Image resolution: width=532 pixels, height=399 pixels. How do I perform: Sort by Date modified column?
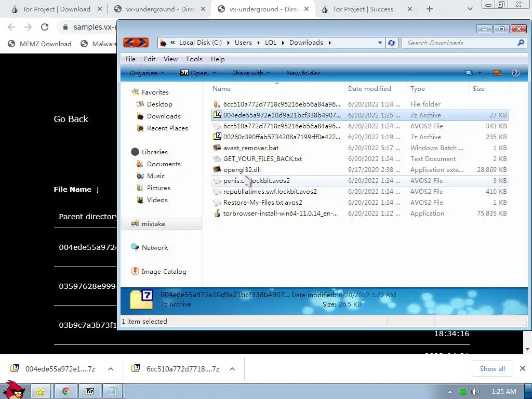[x=369, y=88]
